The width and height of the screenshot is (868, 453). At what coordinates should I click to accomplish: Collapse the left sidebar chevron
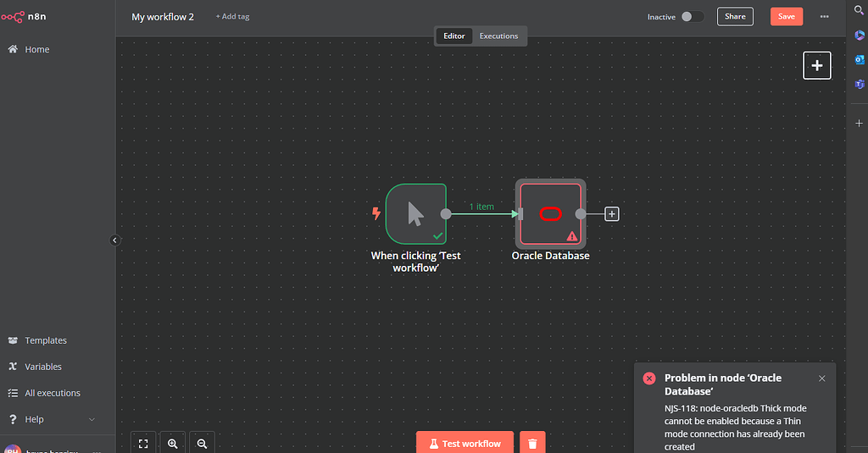(x=115, y=240)
